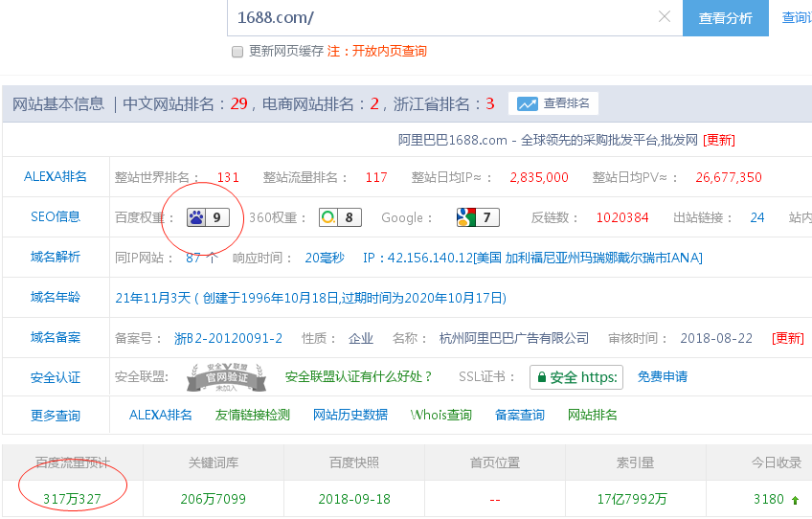Click the 索引量 column header
The width and height of the screenshot is (812, 519).
pos(636,463)
